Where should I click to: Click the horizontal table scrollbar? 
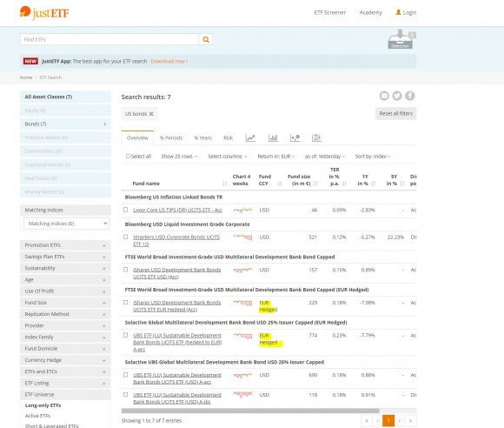tap(250, 411)
